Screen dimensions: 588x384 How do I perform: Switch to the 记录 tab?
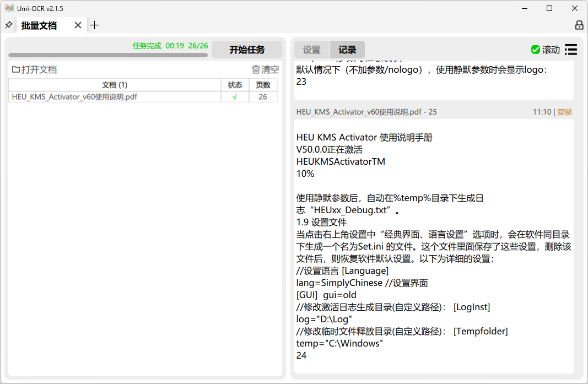tap(347, 50)
